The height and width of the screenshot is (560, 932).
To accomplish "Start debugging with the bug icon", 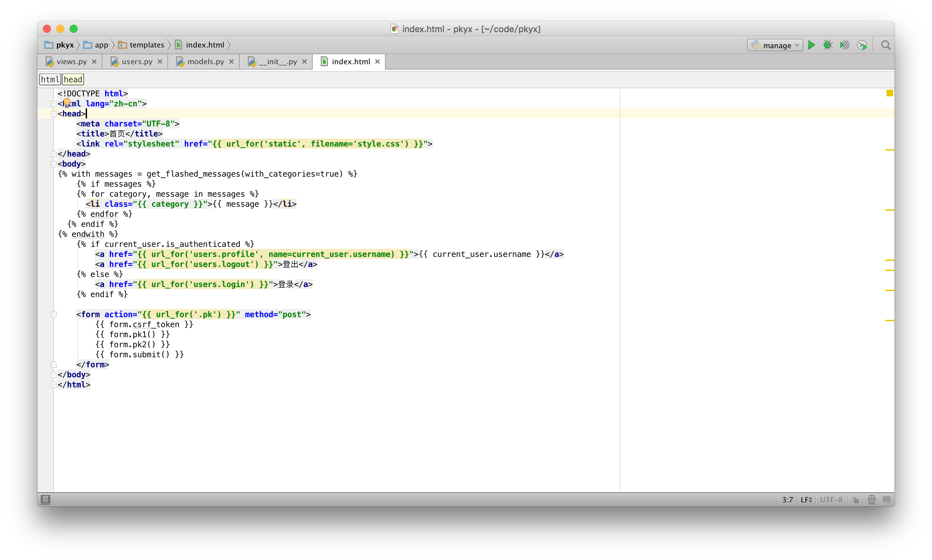I will (x=828, y=45).
